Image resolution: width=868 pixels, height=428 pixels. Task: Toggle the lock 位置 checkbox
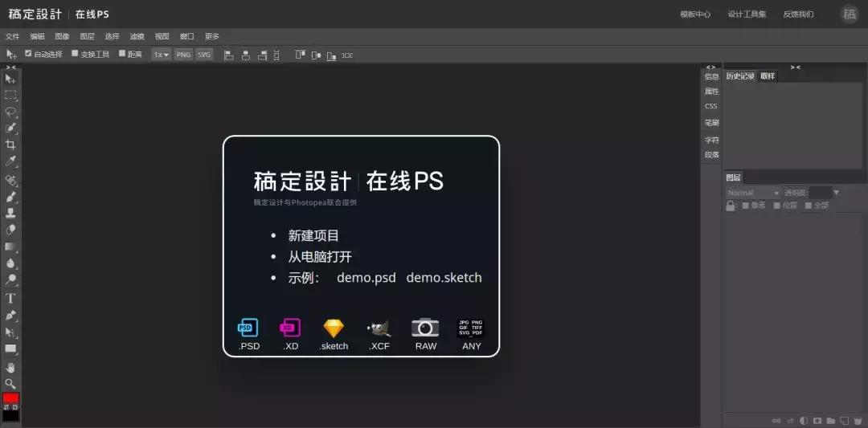(776, 205)
